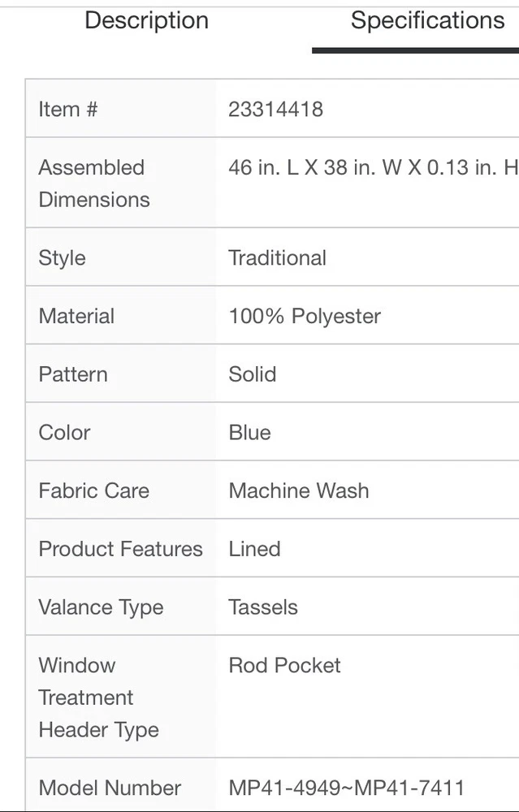Select the Tassels valance type value
Screen dimensions: 519x812
[x=263, y=607]
